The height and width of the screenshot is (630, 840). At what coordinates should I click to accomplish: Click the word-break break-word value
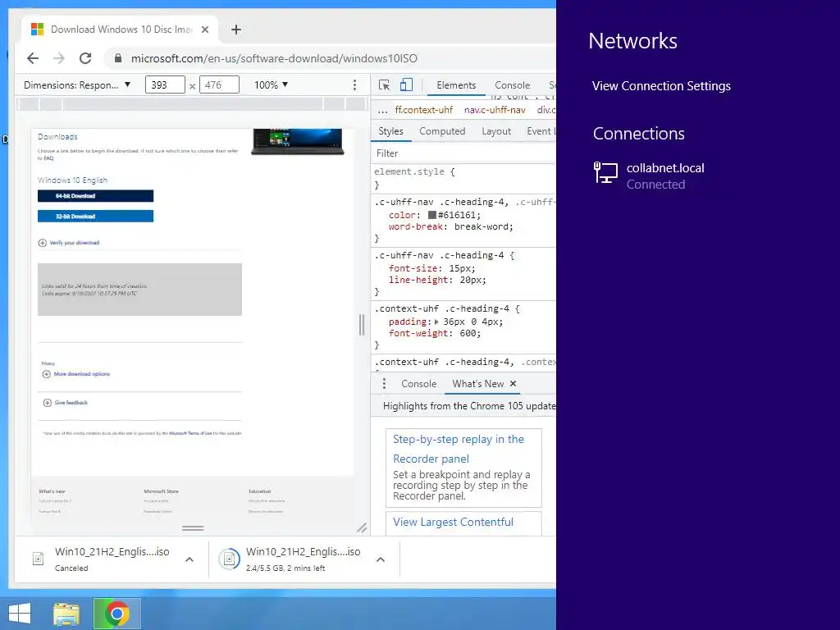[x=482, y=226]
